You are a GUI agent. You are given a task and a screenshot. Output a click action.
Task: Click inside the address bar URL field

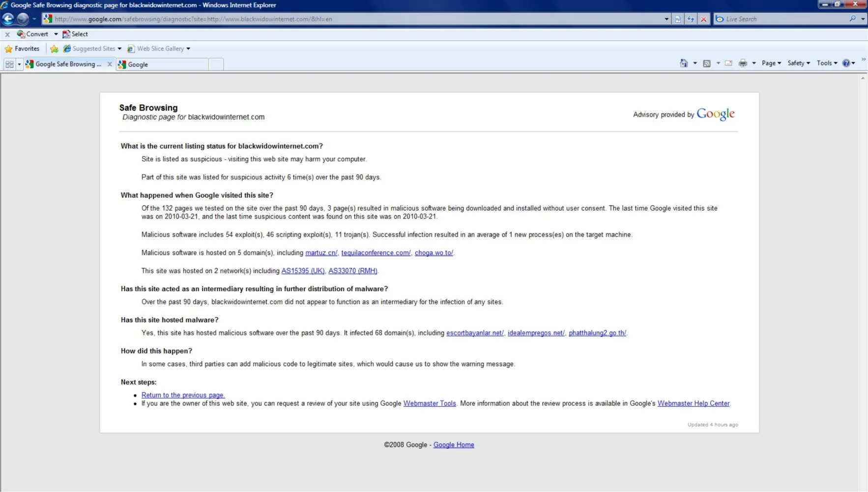357,19
